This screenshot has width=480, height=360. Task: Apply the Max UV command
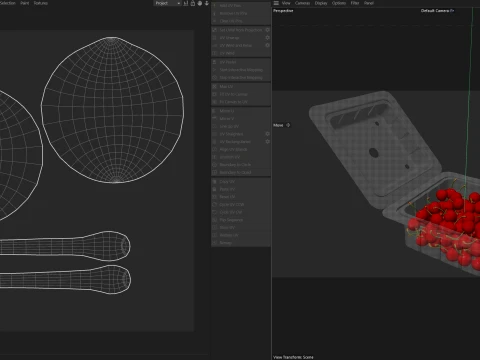[x=241, y=86]
